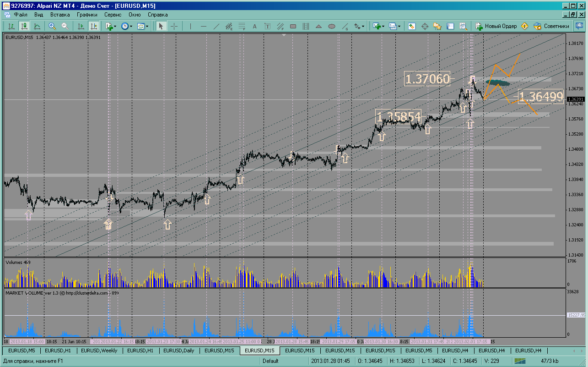This screenshot has height=367, width=588.
Task: Toggle the Советники expert advisors button
Action: click(x=551, y=26)
